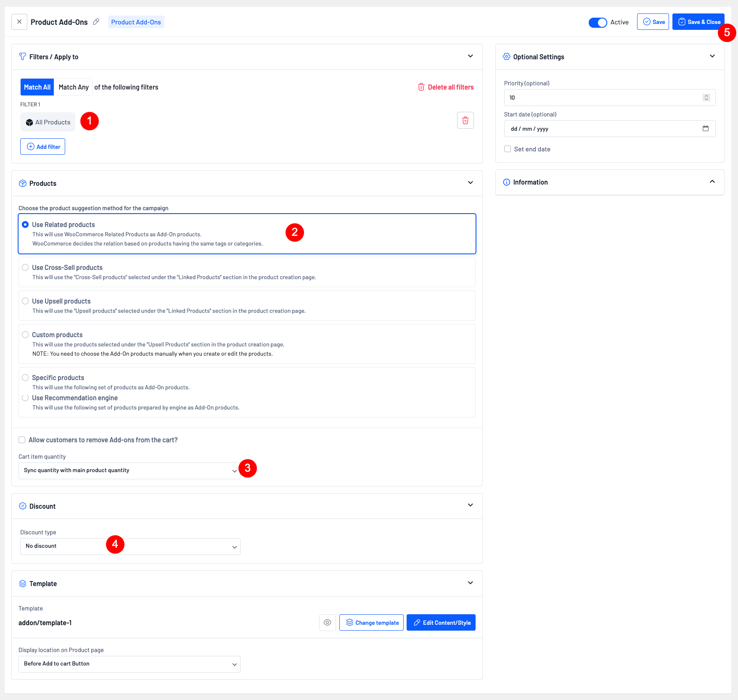Image resolution: width=738 pixels, height=700 pixels.
Task: Switch to Match Any filter mode
Action: point(73,87)
